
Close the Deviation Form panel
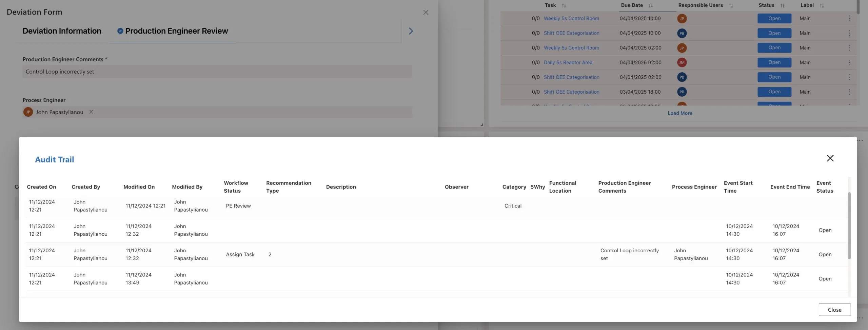(426, 13)
